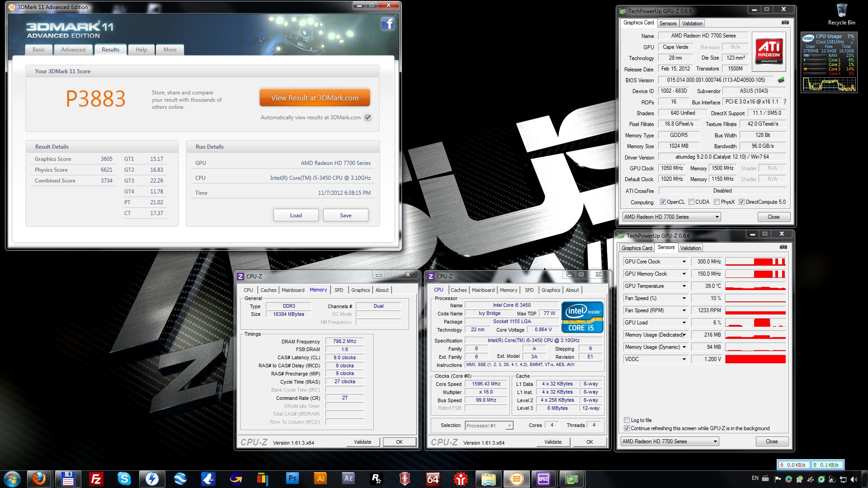Enable Log to file checkbox

coord(627,420)
